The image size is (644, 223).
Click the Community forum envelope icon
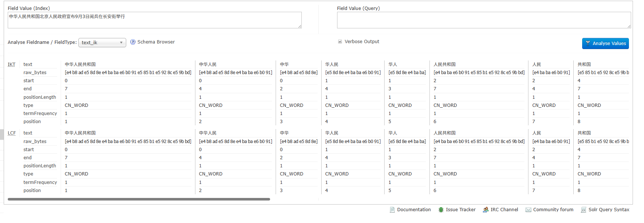click(528, 210)
